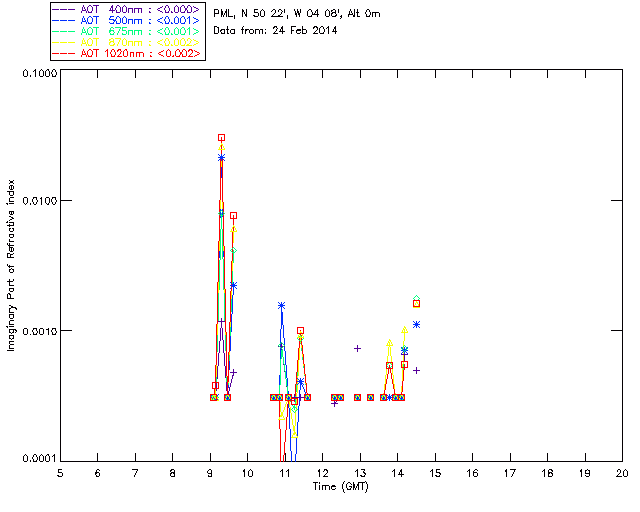This screenshot has width=640, height=512.
Task: Click the 0.0010 y-axis tick label
Action: [x=39, y=331]
